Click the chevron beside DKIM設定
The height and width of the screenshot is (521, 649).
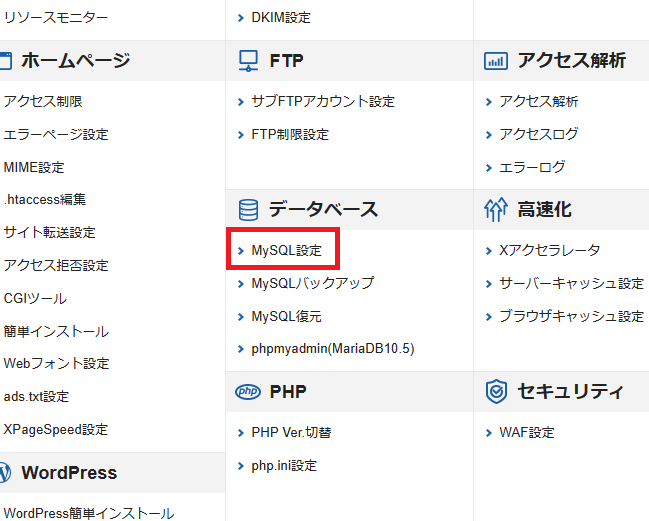241,18
